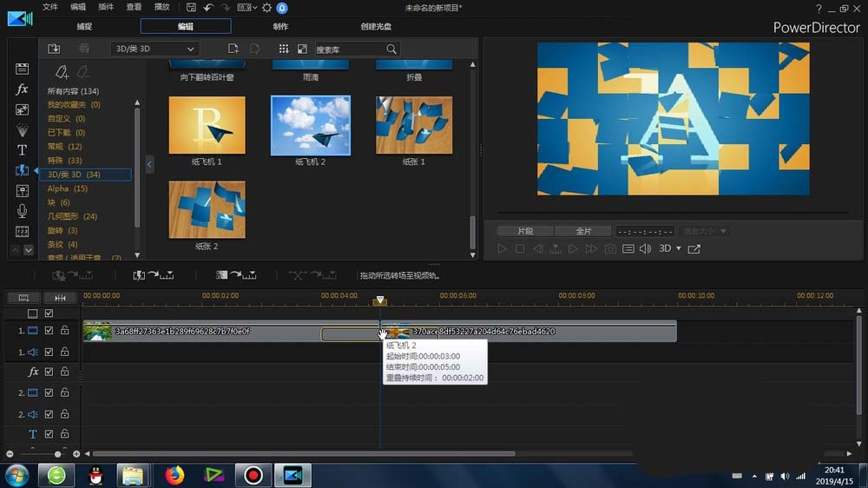Open the 编辑 menu
This screenshot has width=868, height=488.
pos(78,7)
